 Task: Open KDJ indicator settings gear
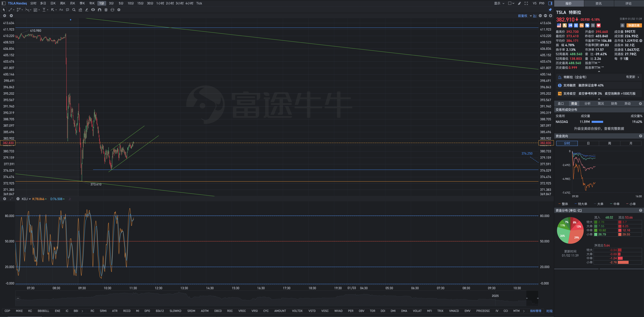(4, 199)
